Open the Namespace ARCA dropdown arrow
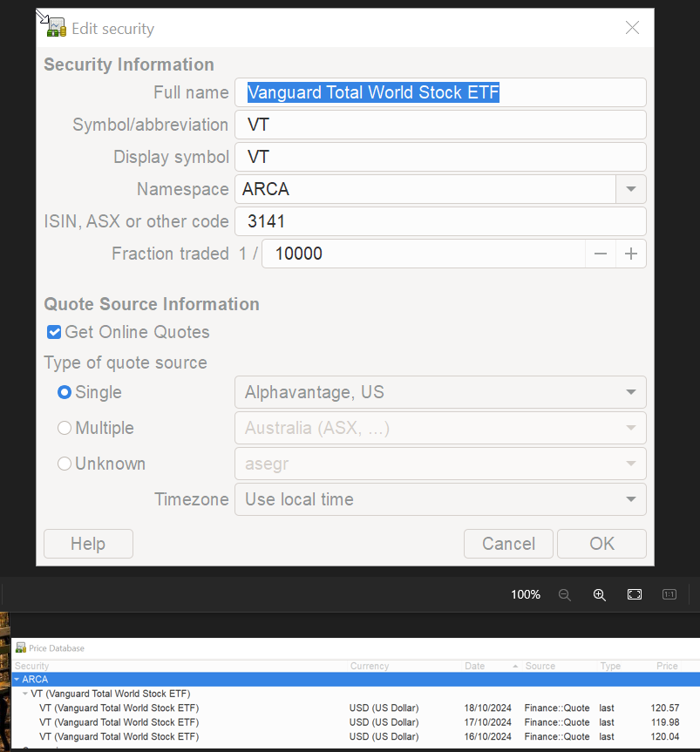 pos(631,189)
